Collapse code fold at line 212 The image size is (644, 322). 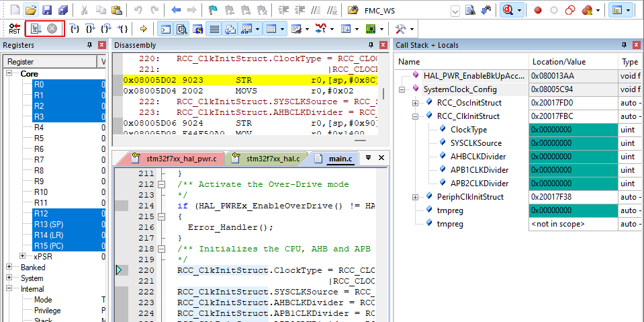tap(162, 184)
